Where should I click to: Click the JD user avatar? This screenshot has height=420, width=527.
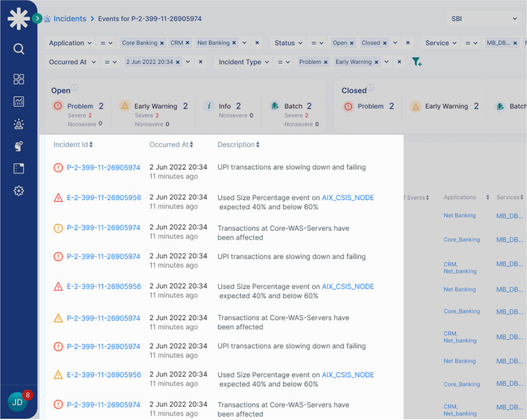coord(17,402)
